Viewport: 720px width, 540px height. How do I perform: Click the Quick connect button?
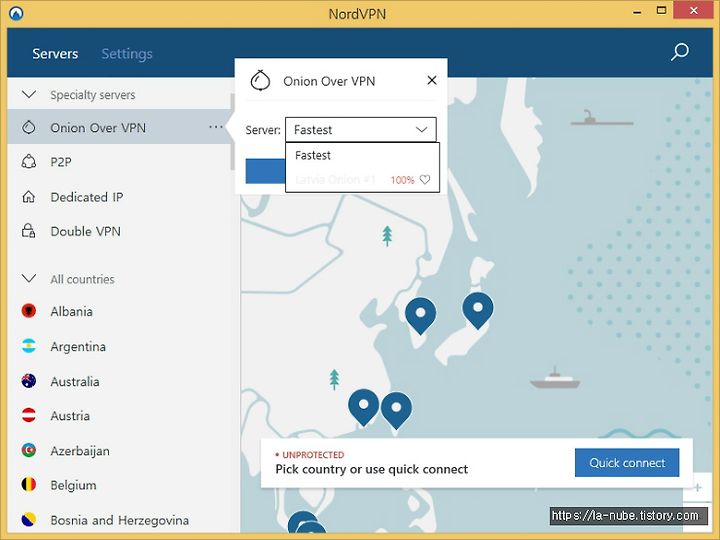point(627,462)
